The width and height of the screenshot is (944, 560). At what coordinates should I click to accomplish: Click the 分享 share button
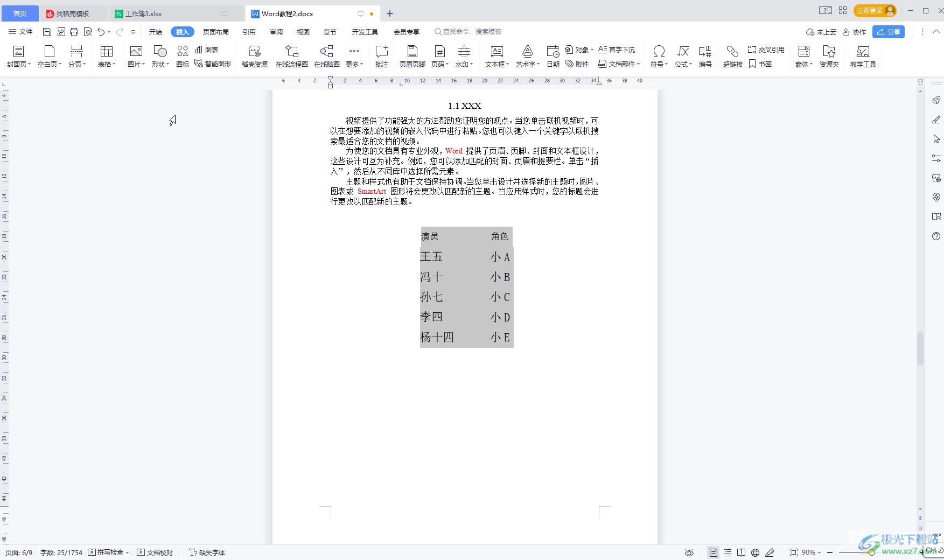[x=889, y=32]
